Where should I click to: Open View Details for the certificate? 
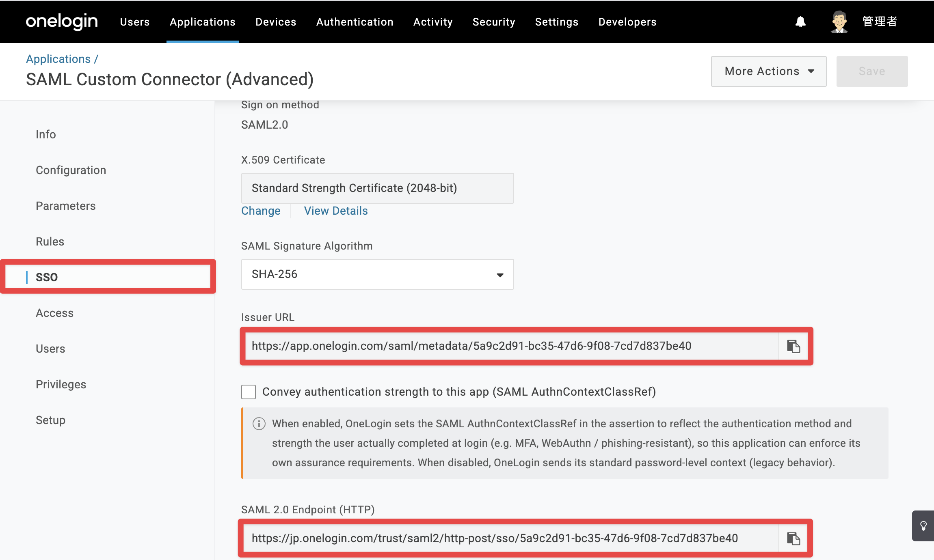point(336,211)
